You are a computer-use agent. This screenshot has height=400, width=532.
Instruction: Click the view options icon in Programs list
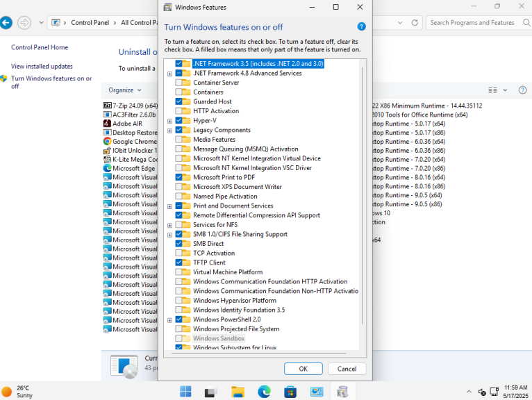pos(492,90)
